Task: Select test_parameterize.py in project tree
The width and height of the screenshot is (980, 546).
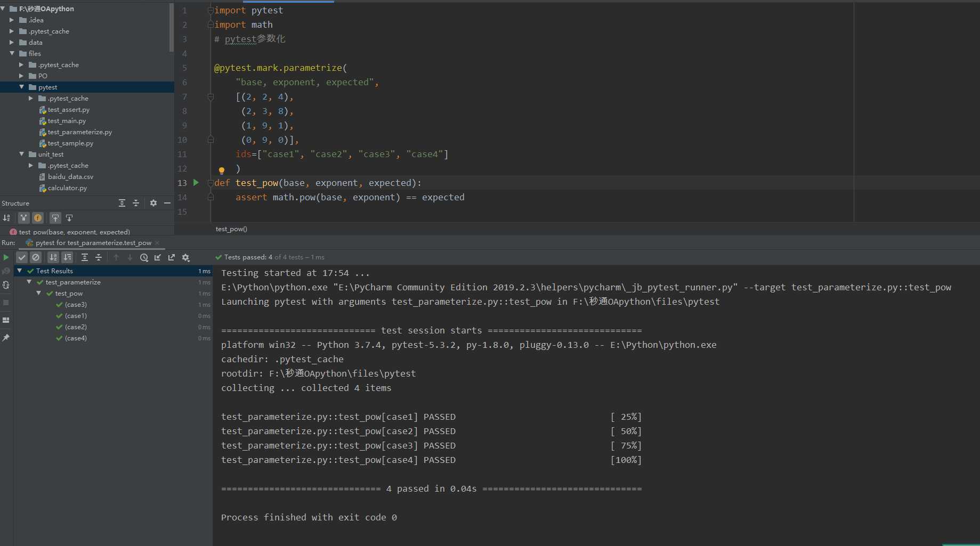Action: tap(79, 132)
